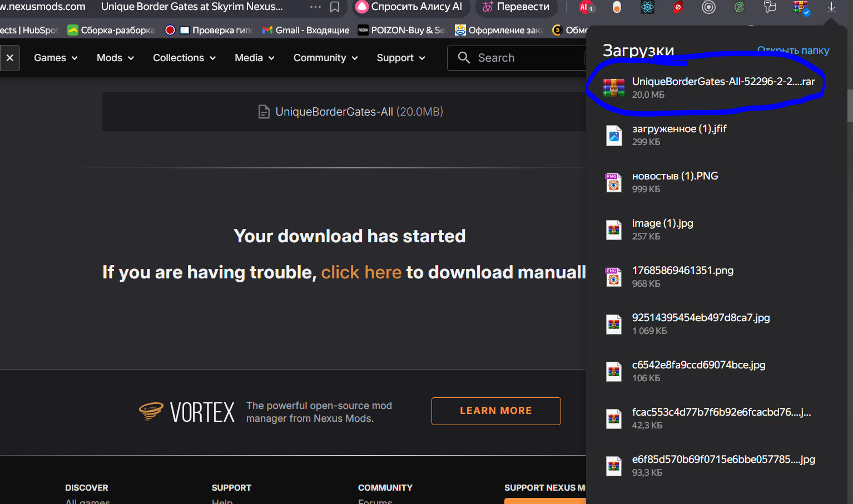Open the Support dropdown menu

click(401, 58)
